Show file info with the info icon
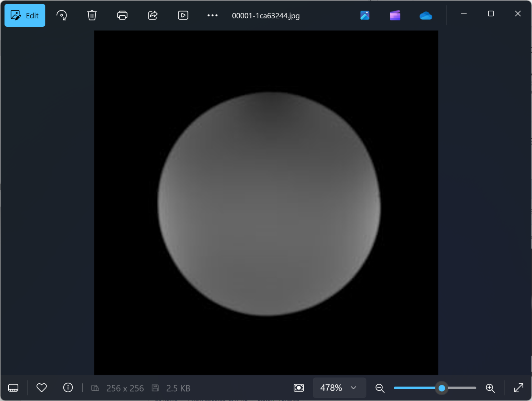This screenshot has width=532, height=401. (x=68, y=388)
